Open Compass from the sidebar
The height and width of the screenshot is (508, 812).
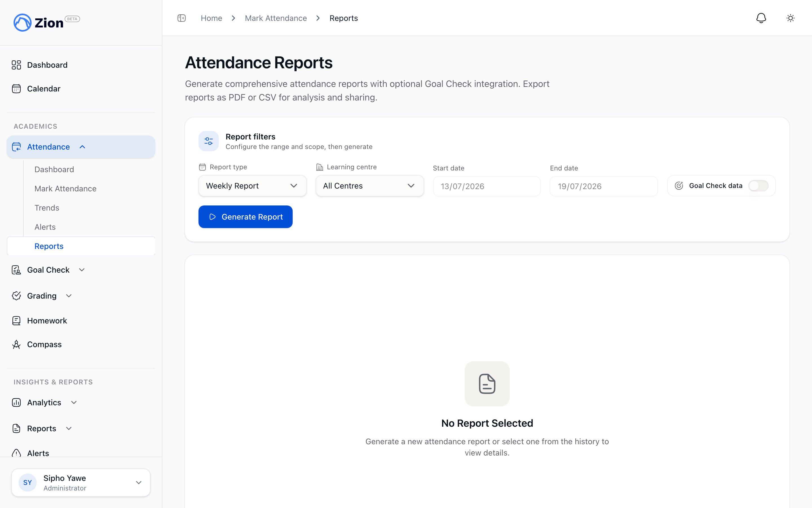tap(44, 344)
